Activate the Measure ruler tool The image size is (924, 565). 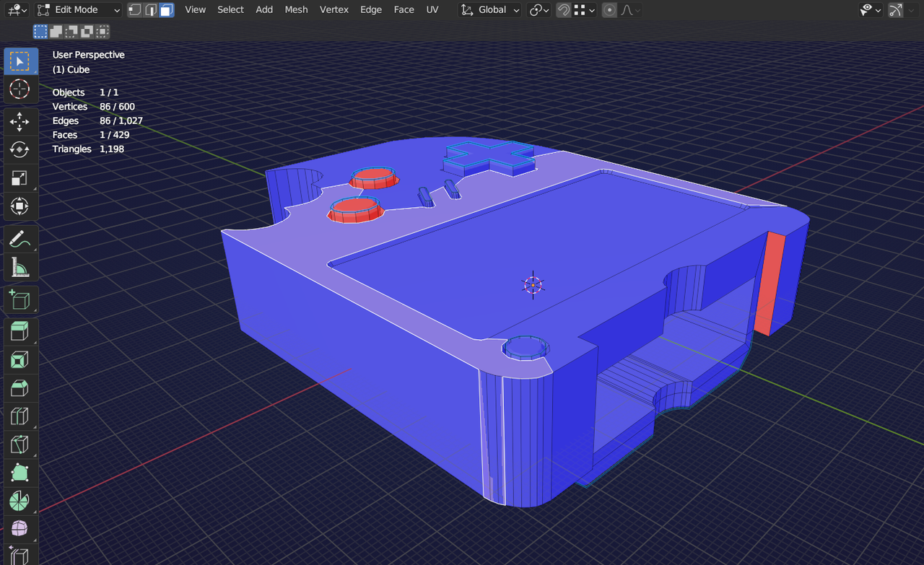pos(19,268)
